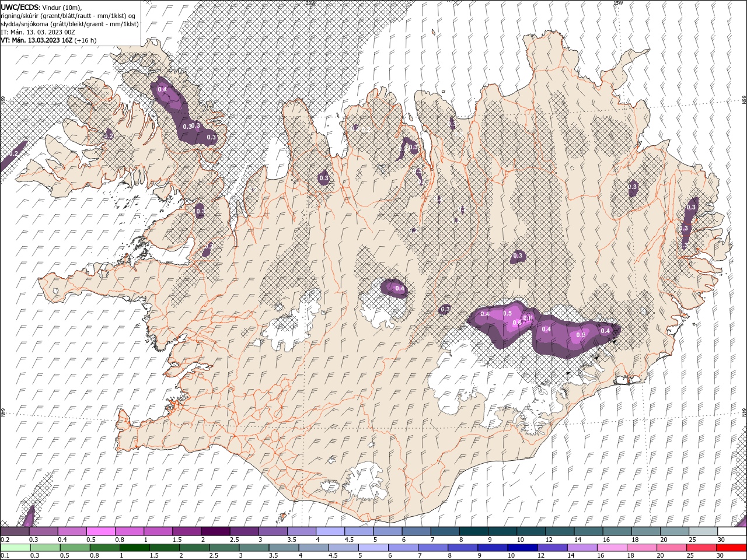The image size is (747, 560).
Task: Click the 'VT: Mán. 13.03.2023 16Z (+16 h)' text
Action: (x=49, y=40)
